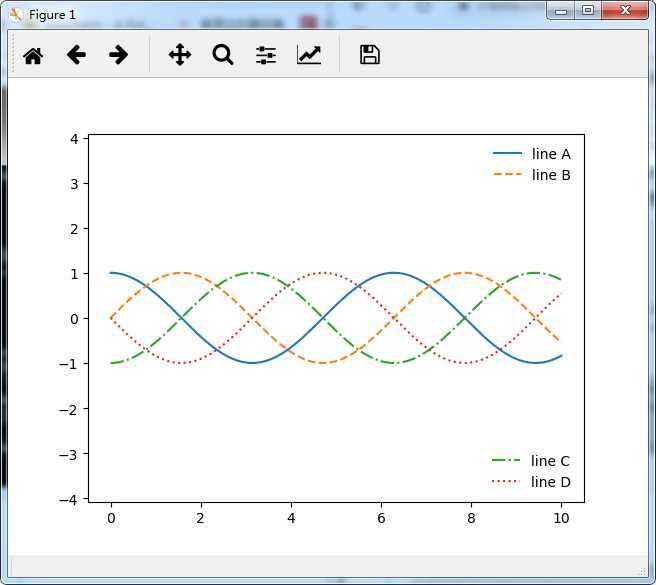Click the "line A" legend label

tap(551, 154)
